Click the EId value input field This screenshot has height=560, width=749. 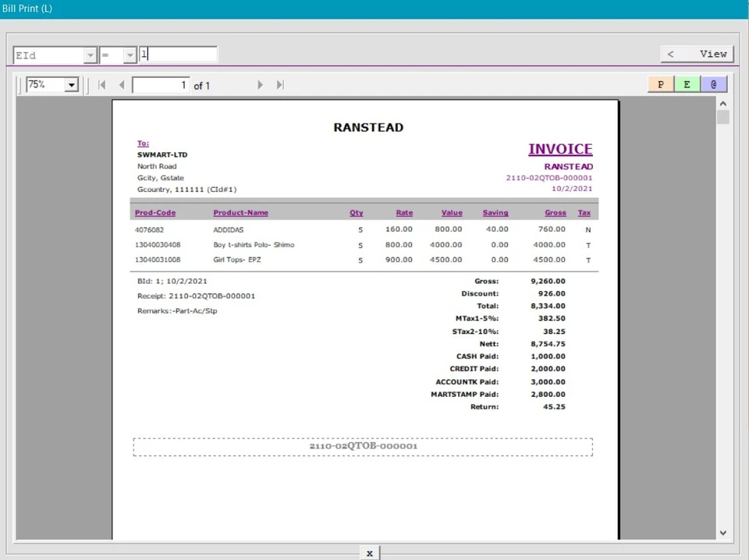[178, 54]
